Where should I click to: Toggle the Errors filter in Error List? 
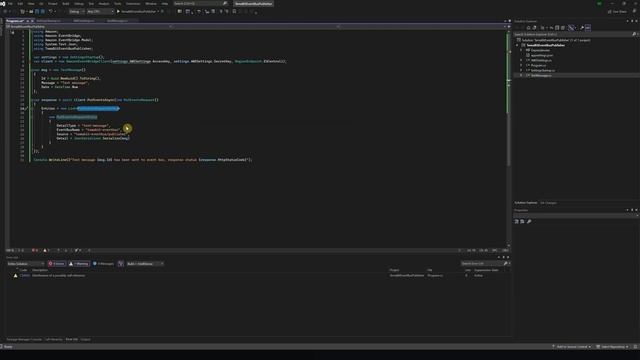tap(56, 264)
